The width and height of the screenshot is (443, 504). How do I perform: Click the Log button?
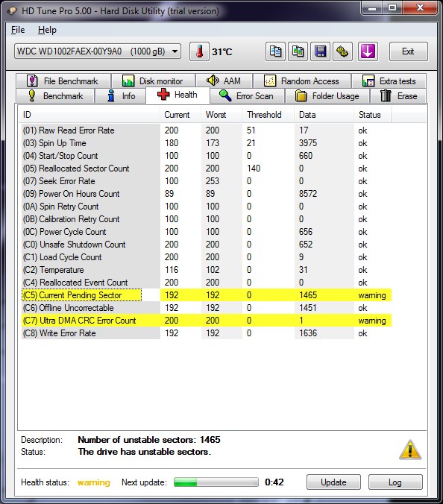click(395, 482)
